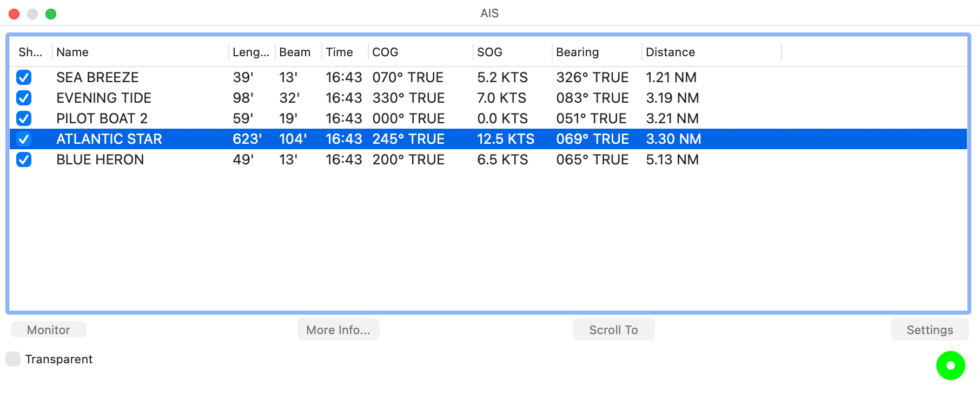980x399 pixels.
Task: Sort by the Bearing column header
Action: (x=597, y=52)
